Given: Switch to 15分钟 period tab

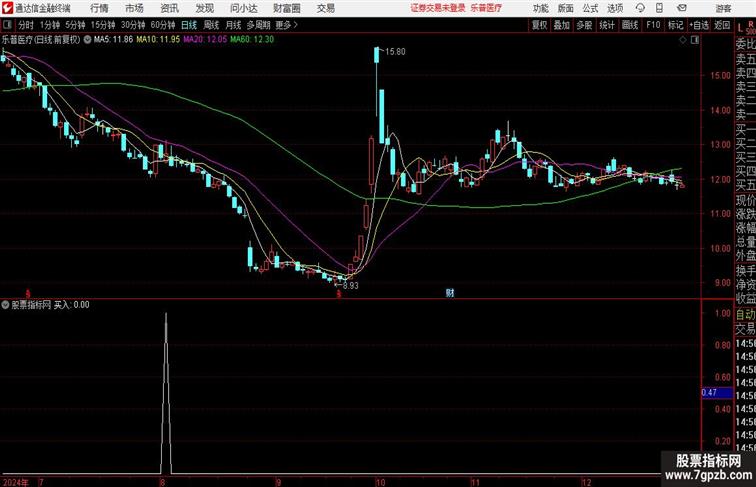Looking at the screenshot, I should coord(103,25).
